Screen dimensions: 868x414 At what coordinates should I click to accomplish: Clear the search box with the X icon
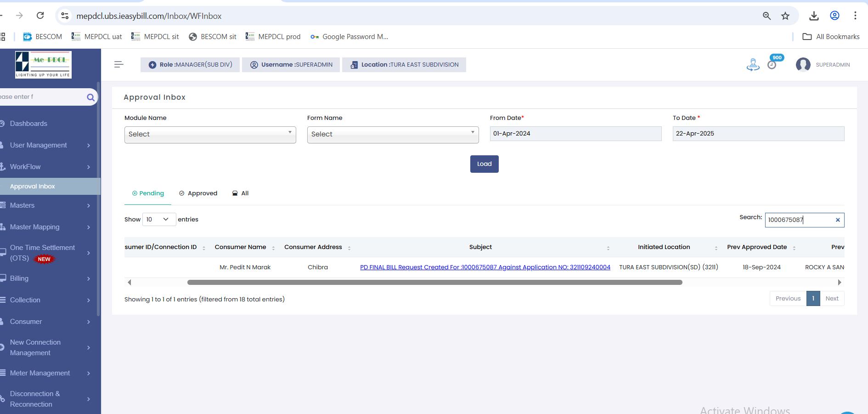tap(838, 220)
